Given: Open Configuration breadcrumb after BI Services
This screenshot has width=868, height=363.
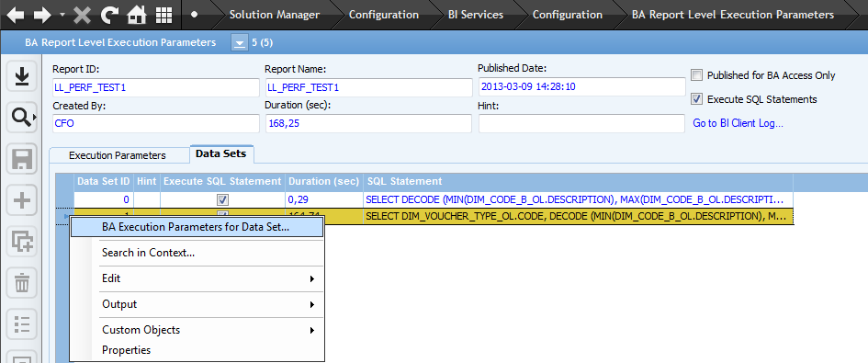Looking at the screenshot, I should point(568,15).
